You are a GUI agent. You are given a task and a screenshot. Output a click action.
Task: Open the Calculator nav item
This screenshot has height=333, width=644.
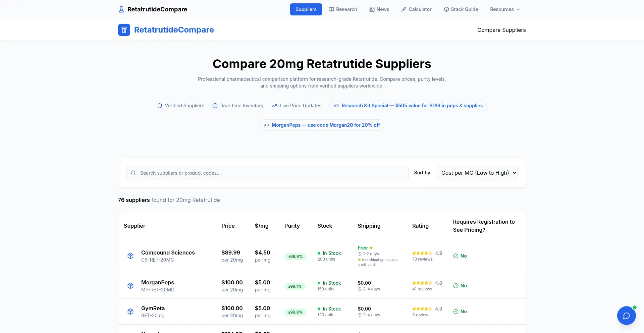[x=417, y=9]
